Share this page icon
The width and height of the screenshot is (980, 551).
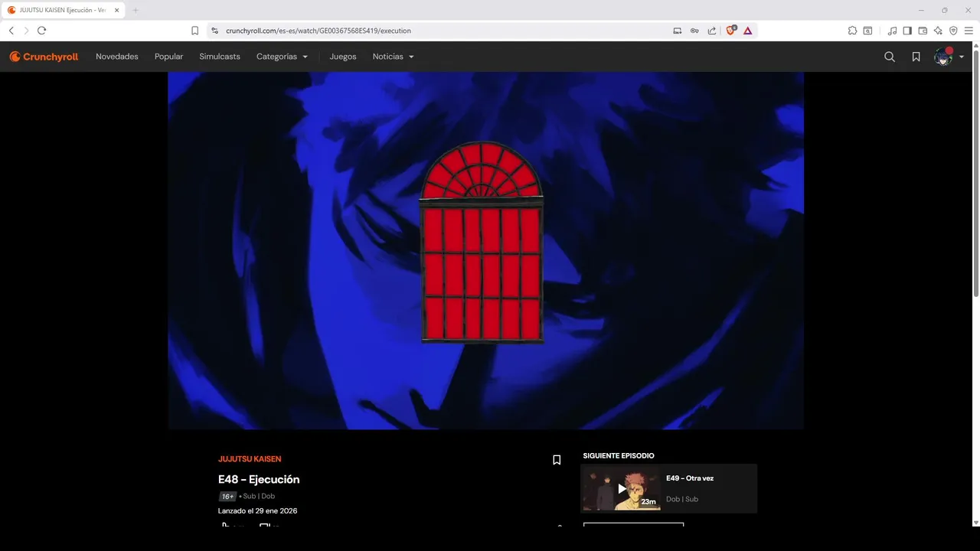712,31
